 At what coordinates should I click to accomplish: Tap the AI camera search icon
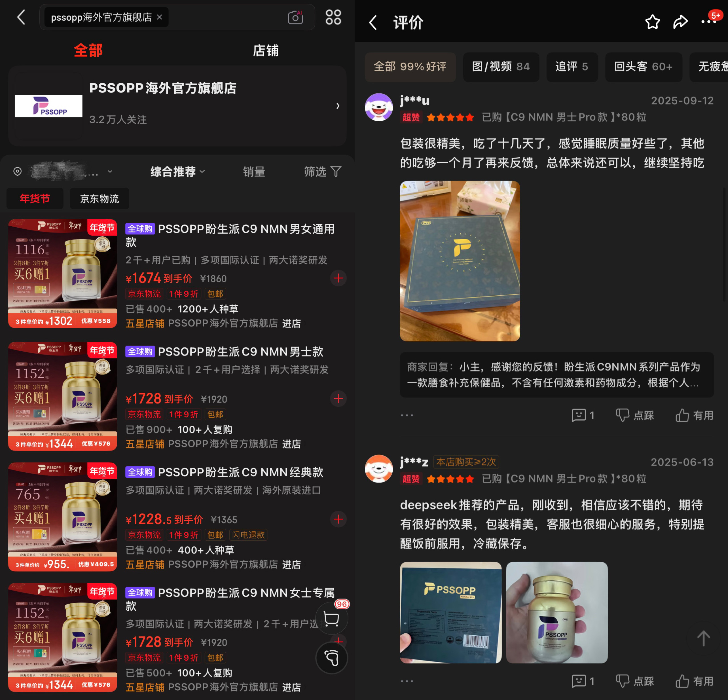coord(295,17)
